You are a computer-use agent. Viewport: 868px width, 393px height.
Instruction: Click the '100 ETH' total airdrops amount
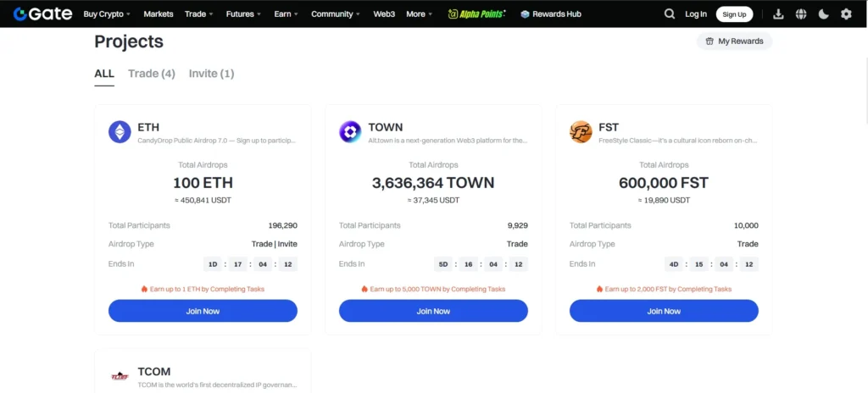(203, 183)
